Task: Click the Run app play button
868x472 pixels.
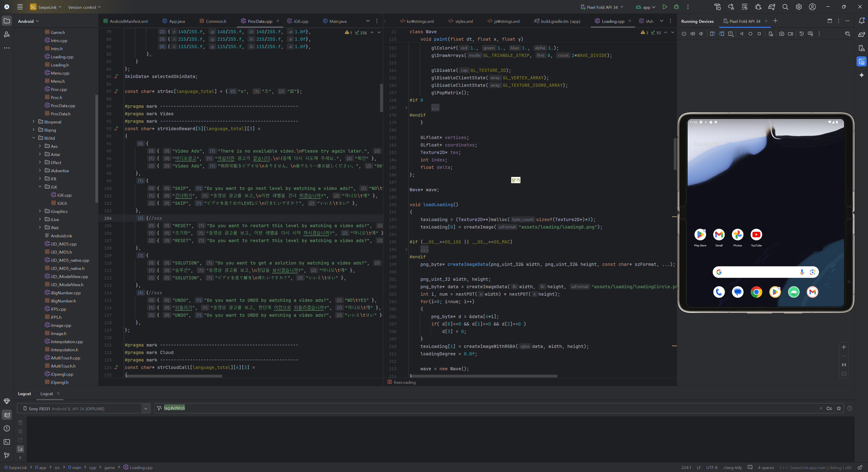Action: (665, 7)
